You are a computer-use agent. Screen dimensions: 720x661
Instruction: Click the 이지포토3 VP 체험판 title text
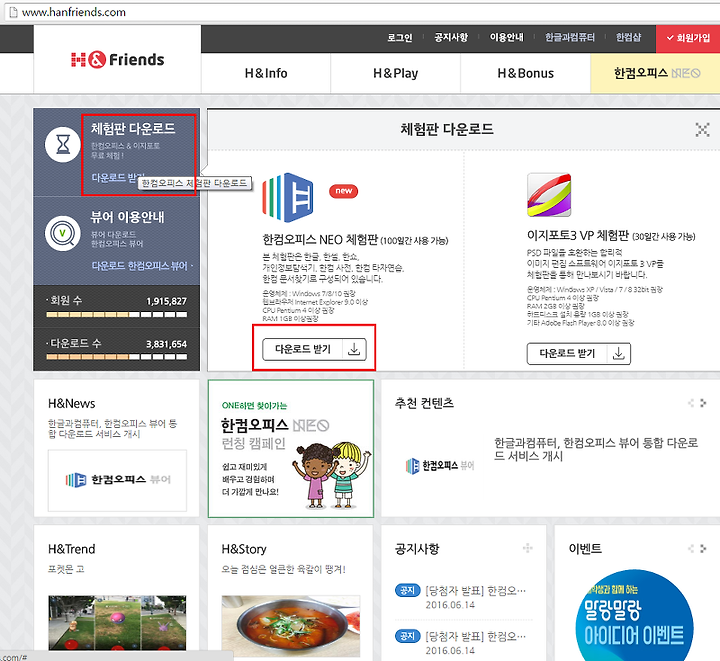(578, 235)
